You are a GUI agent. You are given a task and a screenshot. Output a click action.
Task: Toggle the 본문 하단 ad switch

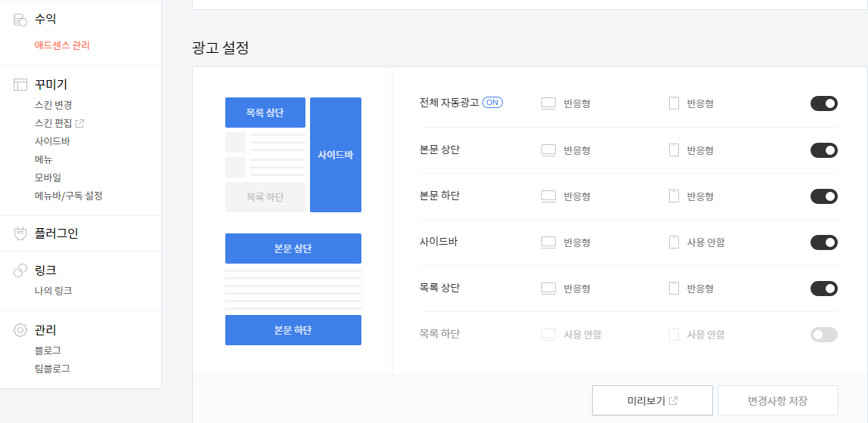(x=823, y=196)
